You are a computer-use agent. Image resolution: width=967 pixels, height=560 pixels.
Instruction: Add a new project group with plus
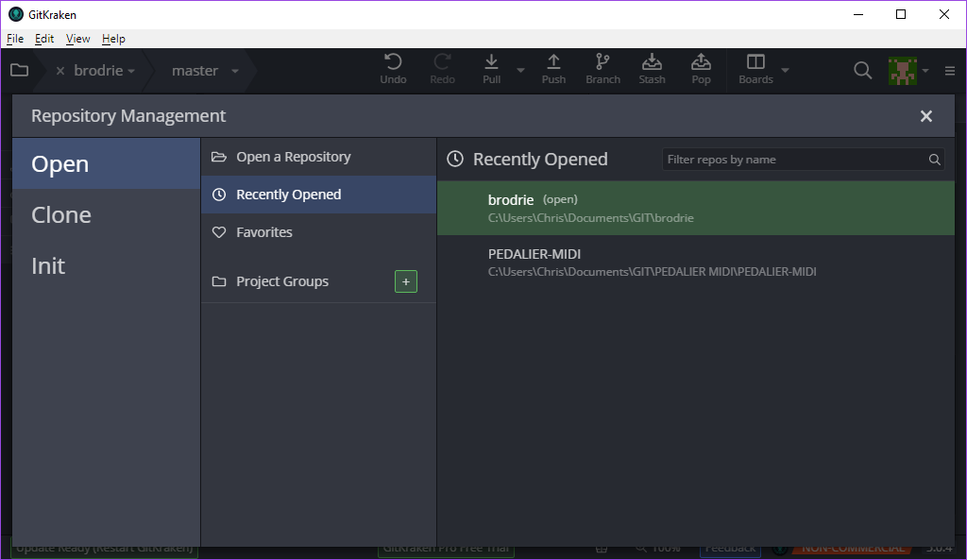406,281
